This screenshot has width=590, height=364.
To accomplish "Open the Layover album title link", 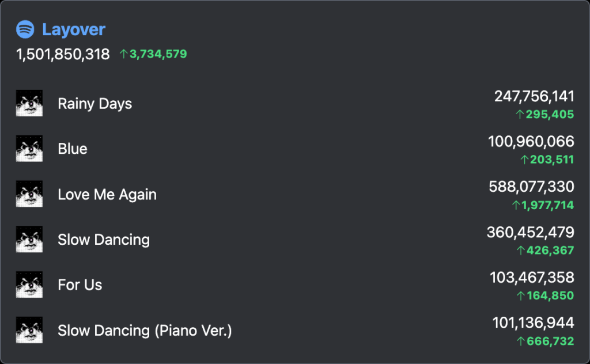I will pos(74,29).
